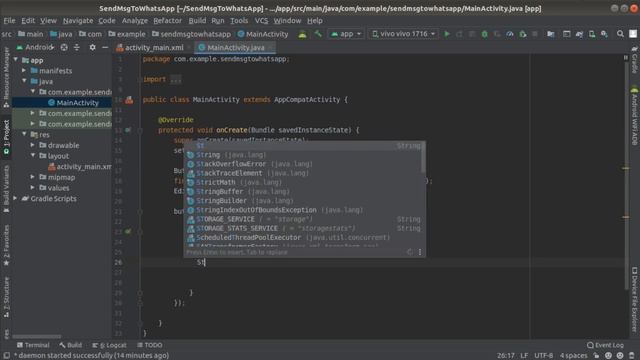Click the Apply Changes icon after Run

460,34
